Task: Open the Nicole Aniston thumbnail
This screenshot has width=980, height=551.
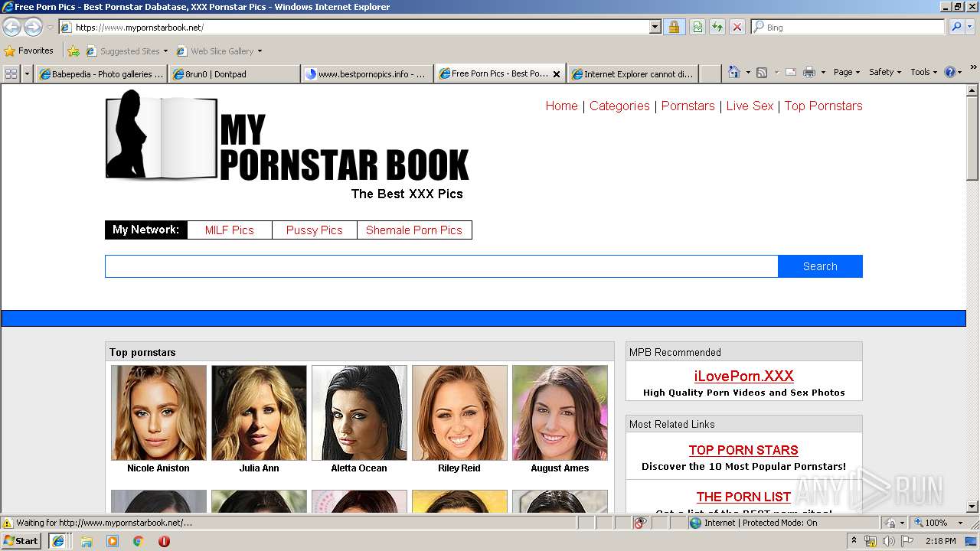Action: 158,412
